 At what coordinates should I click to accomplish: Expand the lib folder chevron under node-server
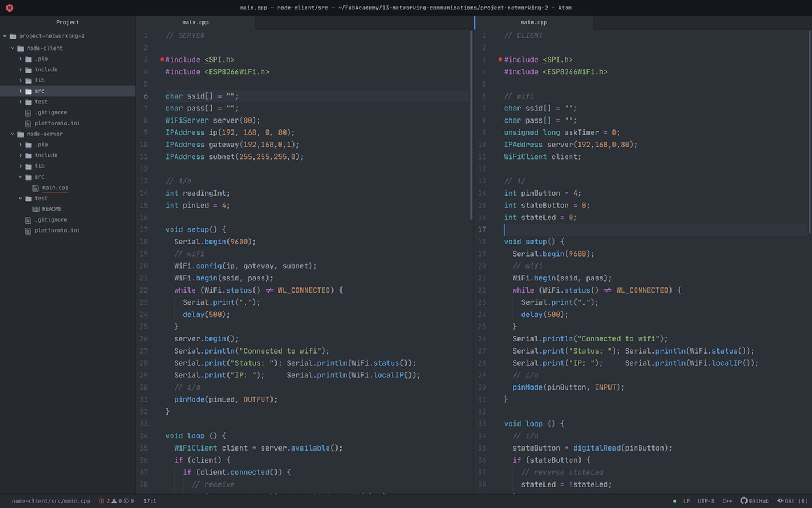tap(21, 166)
